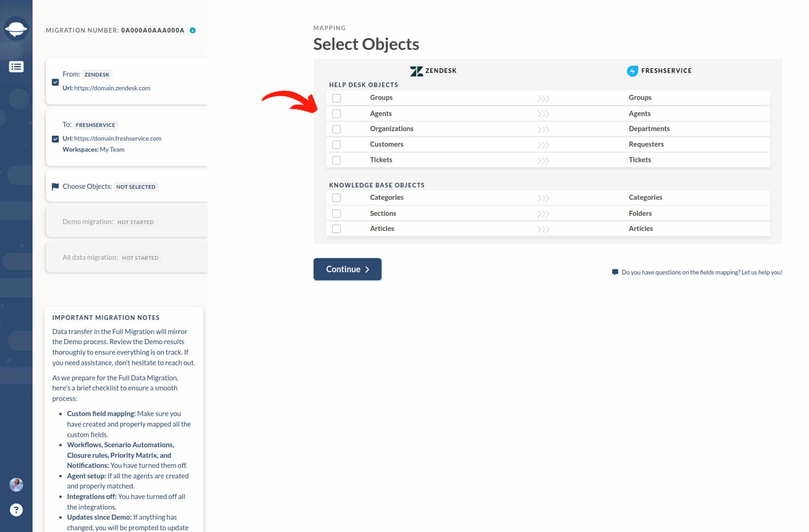Click the Organizations to Departments arrows
This screenshot has height=532, width=809.
[x=543, y=130]
